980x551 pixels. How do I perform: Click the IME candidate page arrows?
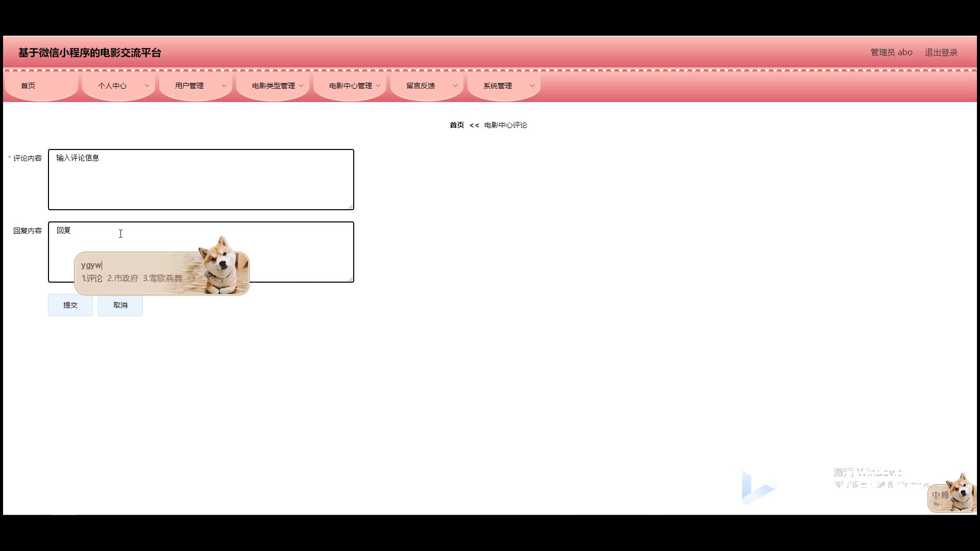(x=191, y=279)
